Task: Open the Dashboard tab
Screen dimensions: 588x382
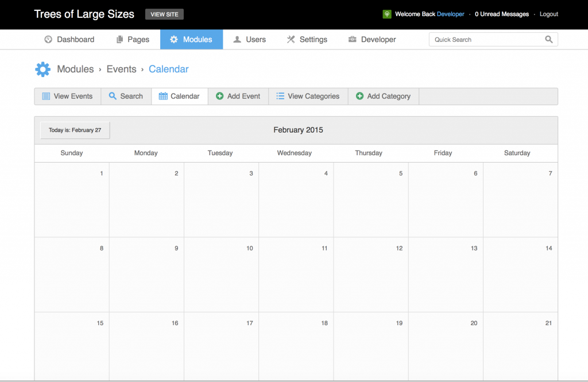Action: pos(69,40)
